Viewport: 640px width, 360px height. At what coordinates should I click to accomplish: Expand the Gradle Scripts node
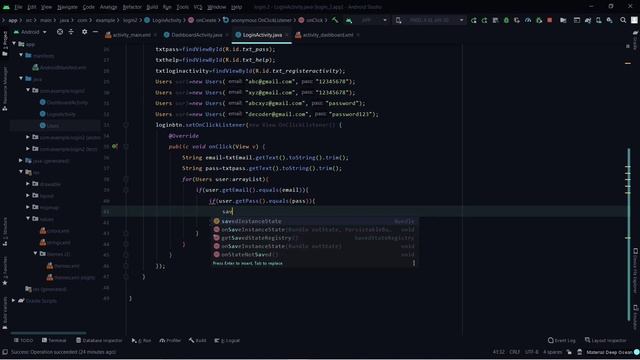click(x=13, y=300)
